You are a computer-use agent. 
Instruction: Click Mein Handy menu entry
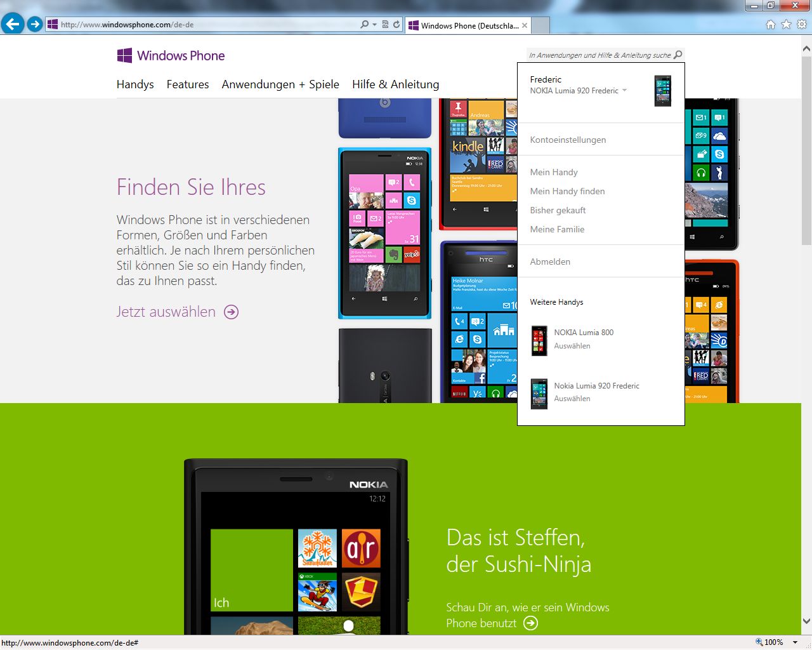pos(554,172)
